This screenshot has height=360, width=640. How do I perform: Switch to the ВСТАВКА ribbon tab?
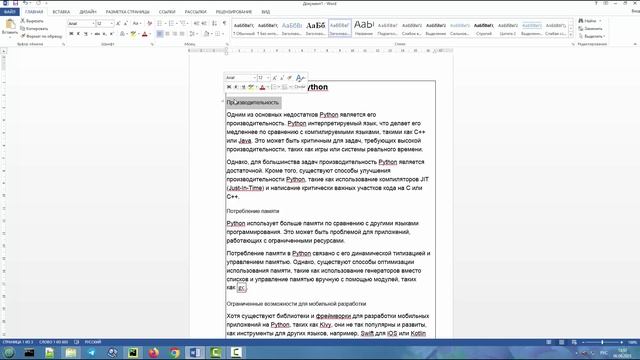(61, 12)
